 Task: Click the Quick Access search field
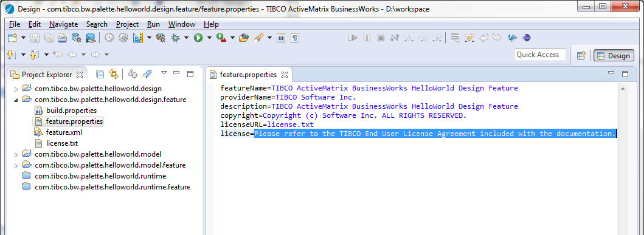click(x=539, y=55)
